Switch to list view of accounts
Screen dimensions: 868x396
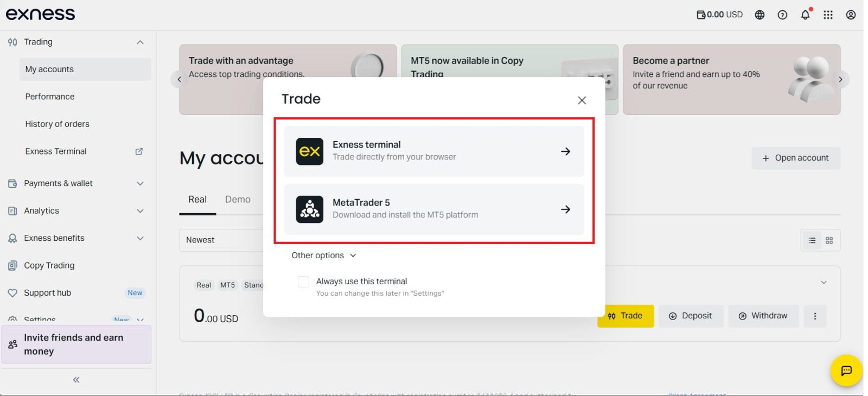812,240
